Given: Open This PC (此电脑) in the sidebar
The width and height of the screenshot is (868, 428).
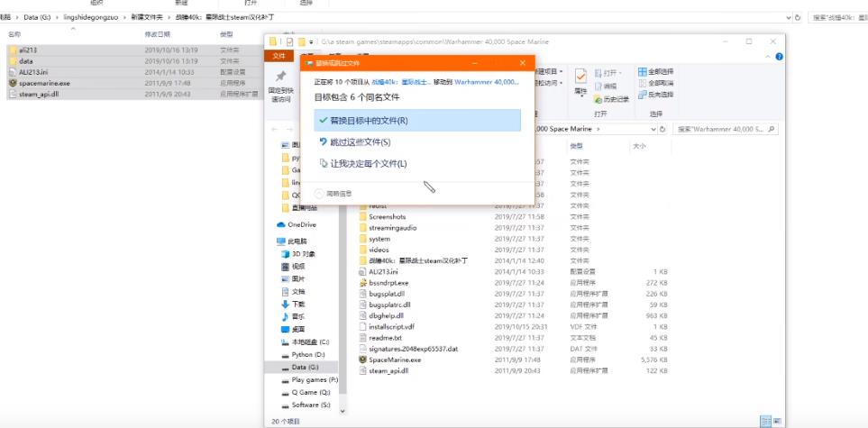Looking at the screenshot, I should (292, 241).
